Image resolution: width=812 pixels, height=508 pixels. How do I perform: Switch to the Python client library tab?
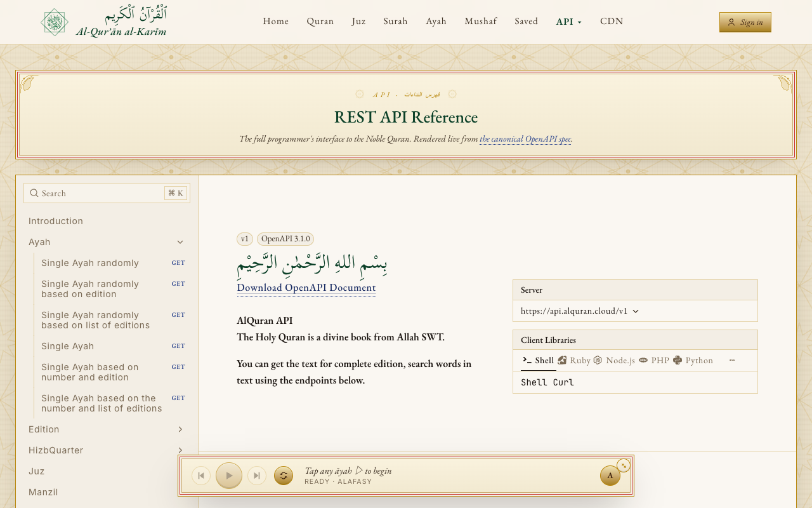(693, 361)
